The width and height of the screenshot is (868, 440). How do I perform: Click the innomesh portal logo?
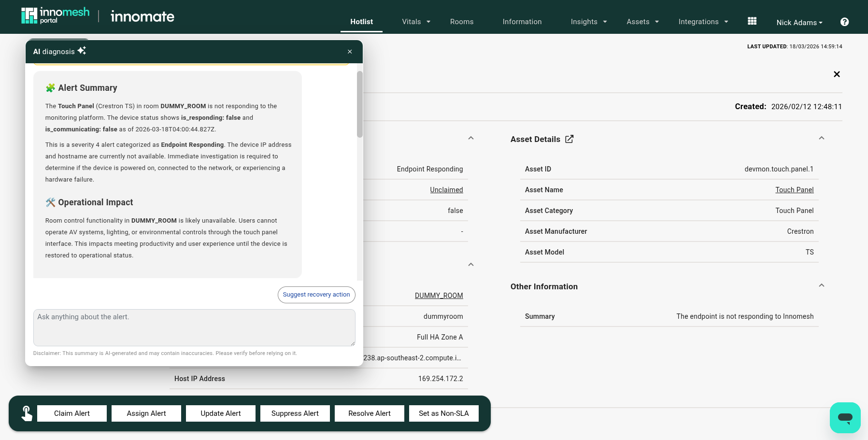click(x=56, y=16)
